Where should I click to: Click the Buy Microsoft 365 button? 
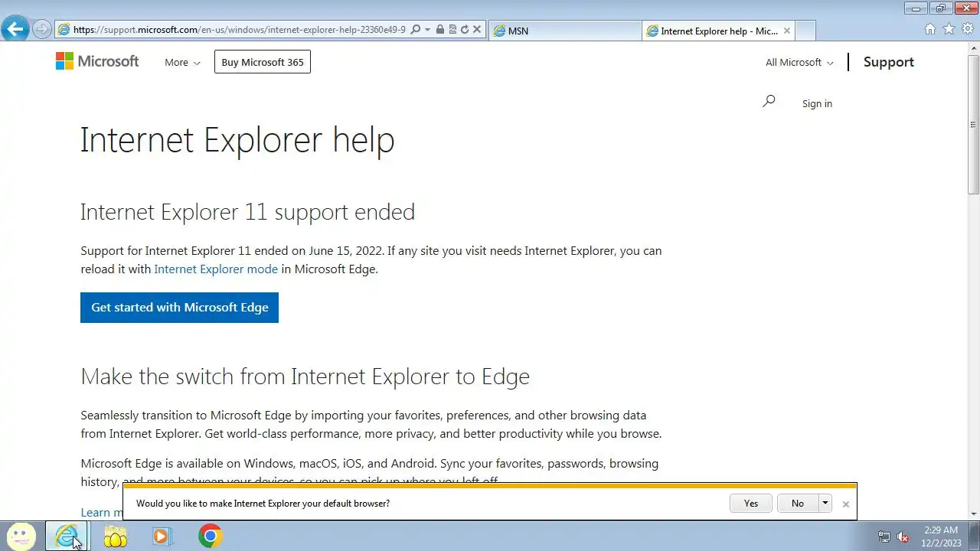coord(263,62)
